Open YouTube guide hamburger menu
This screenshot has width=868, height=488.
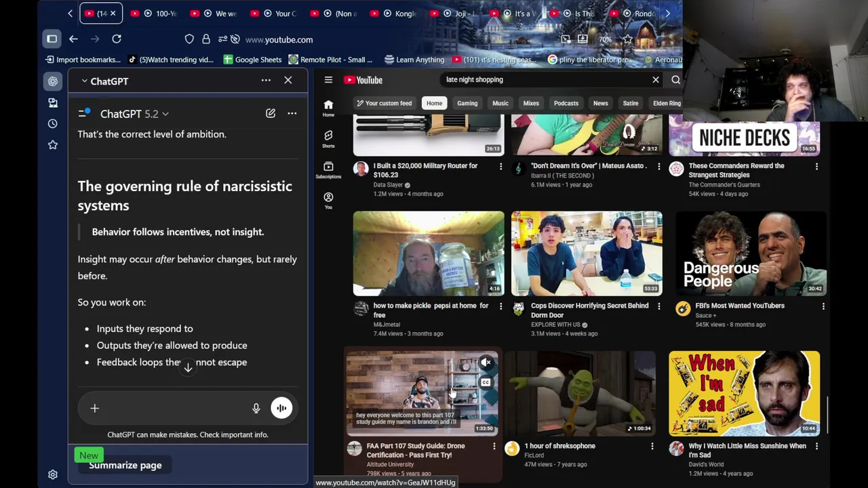tap(328, 80)
